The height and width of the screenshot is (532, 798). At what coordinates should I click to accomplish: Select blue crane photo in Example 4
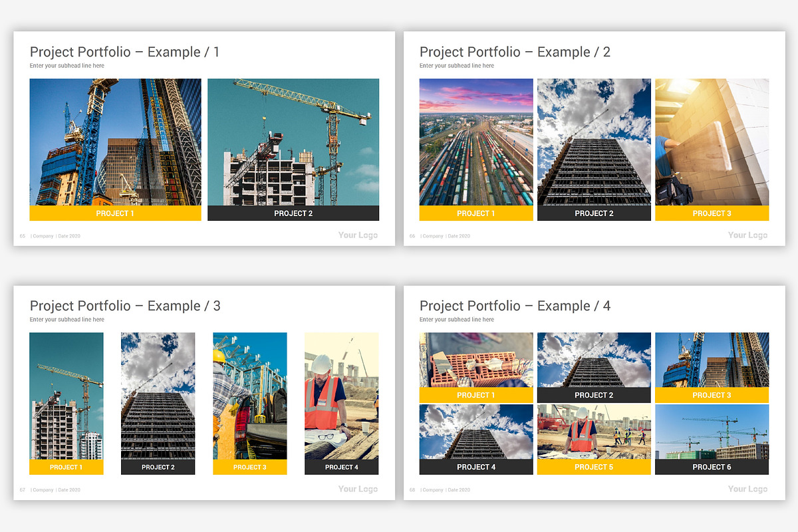(712, 360)
